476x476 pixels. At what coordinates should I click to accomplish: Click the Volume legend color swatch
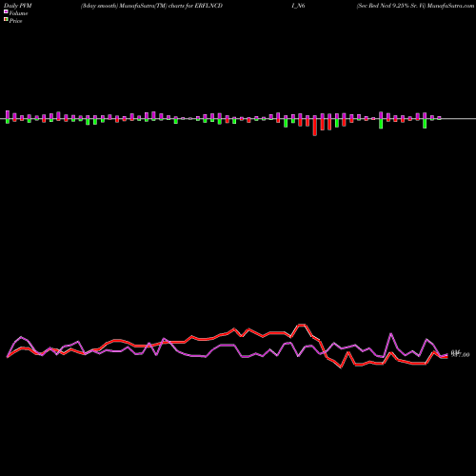pos(6,12)
